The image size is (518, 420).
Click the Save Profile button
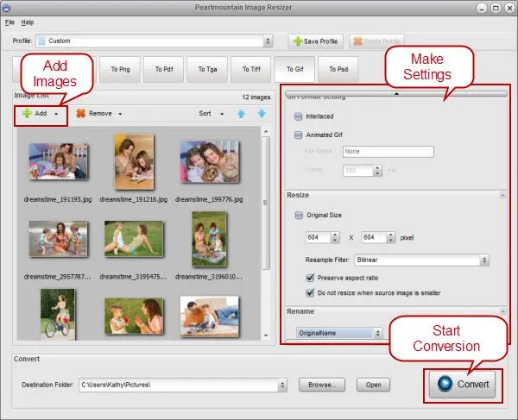[315, 41]
